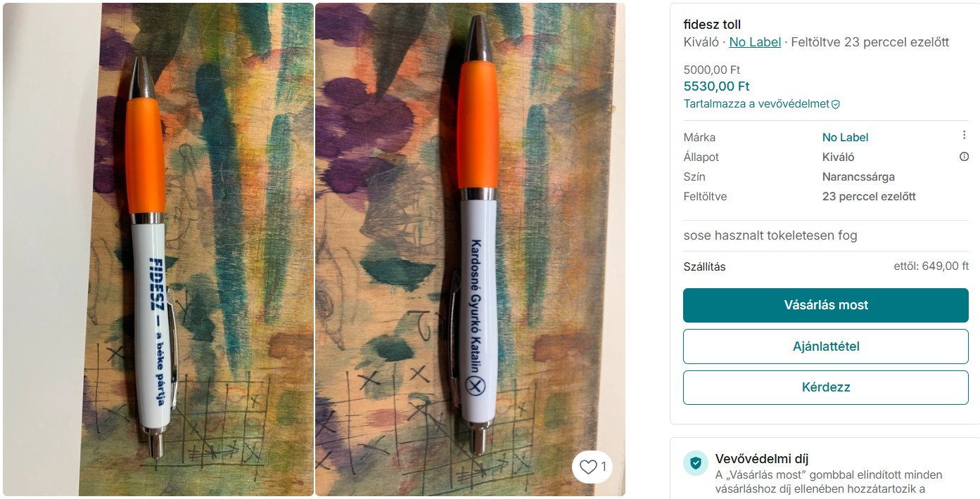The height and width of the screenshot is (499, 980).
Task: Click the Narancssárga color value
Action: [x=858, y=176]
